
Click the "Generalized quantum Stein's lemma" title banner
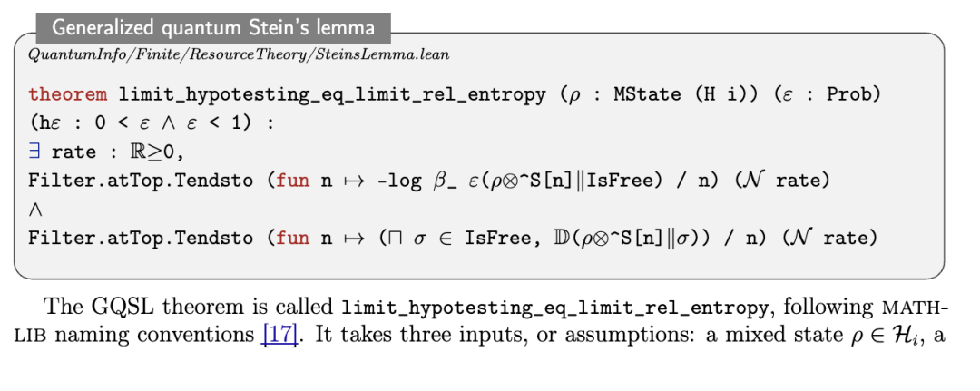coord(213,29)
